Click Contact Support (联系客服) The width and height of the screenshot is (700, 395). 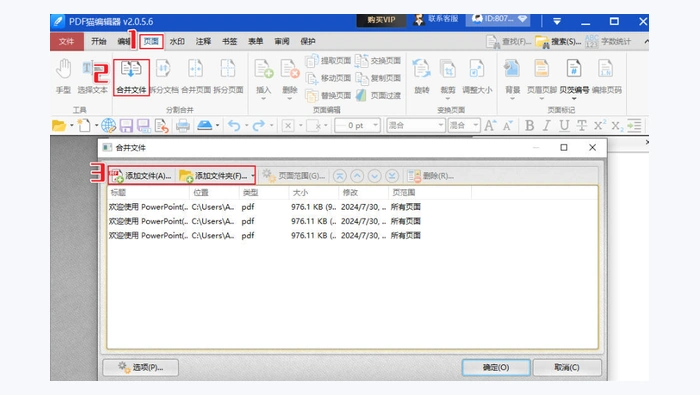[x=437, y=20]
